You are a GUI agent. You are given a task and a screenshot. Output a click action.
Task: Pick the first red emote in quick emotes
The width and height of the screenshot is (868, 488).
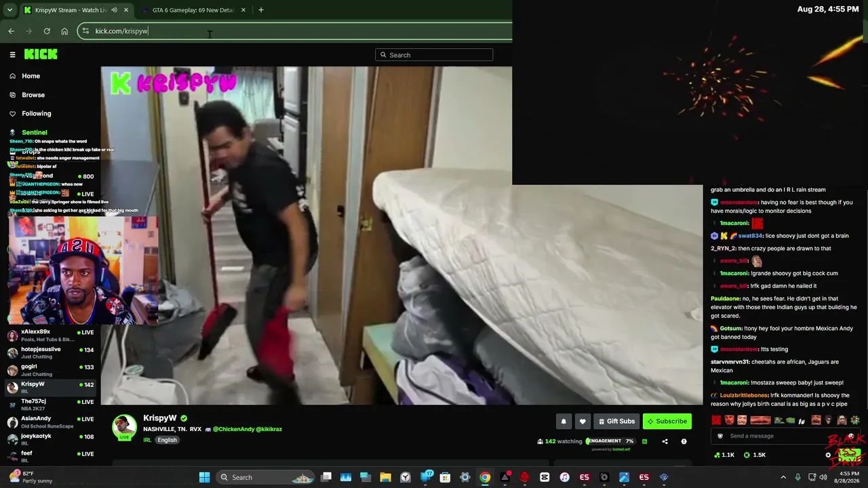[716, 420]
